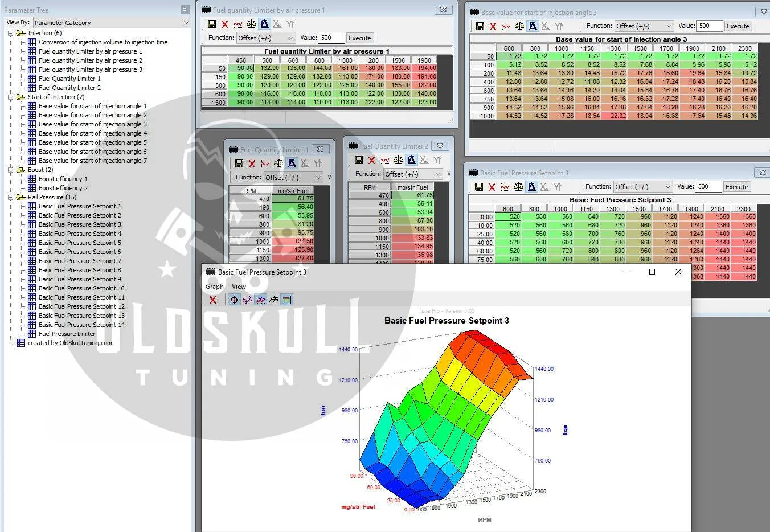Click the graph icon in Fuel quantity Limiter by air pressure 1
The image size is (770, 532).
click(238, 24)
